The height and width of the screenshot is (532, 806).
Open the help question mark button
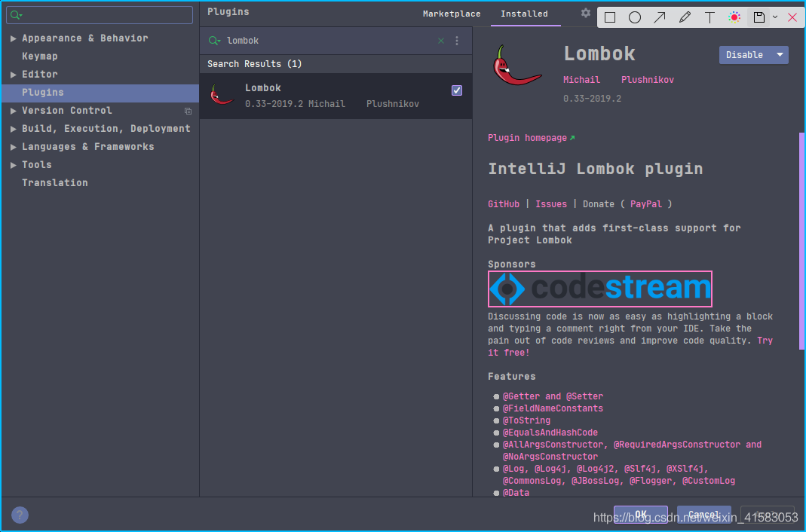pyautogui.click(x=20, y=515)
